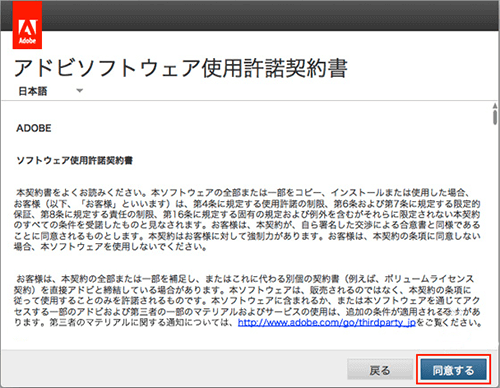Click the scrollbar thumb of the license text

click(495, 117)
